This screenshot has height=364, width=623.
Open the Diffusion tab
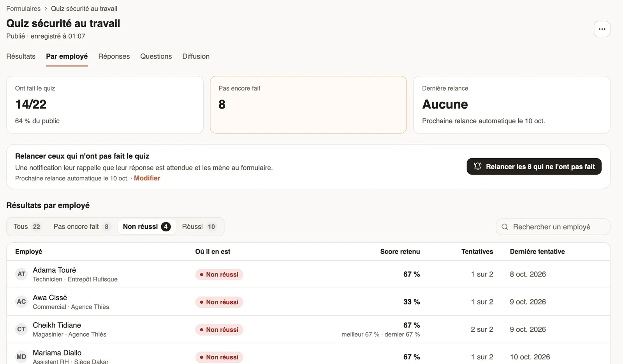click(196, 56)
